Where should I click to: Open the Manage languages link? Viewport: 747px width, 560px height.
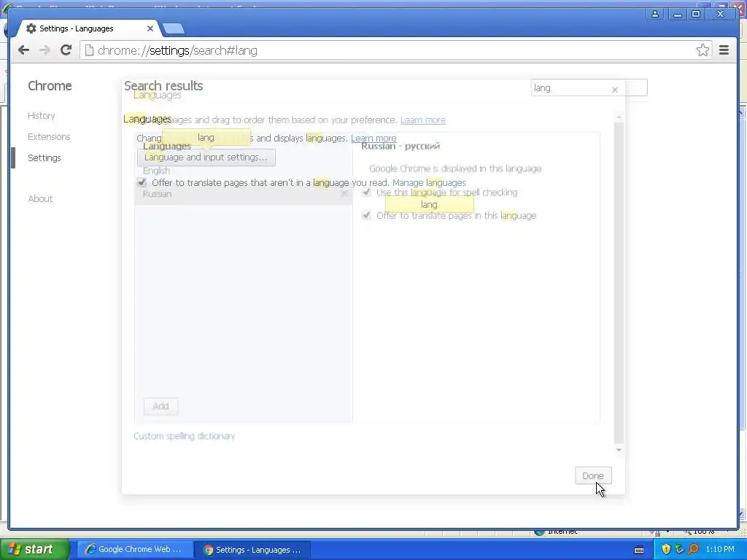click(x=429, y=183)
